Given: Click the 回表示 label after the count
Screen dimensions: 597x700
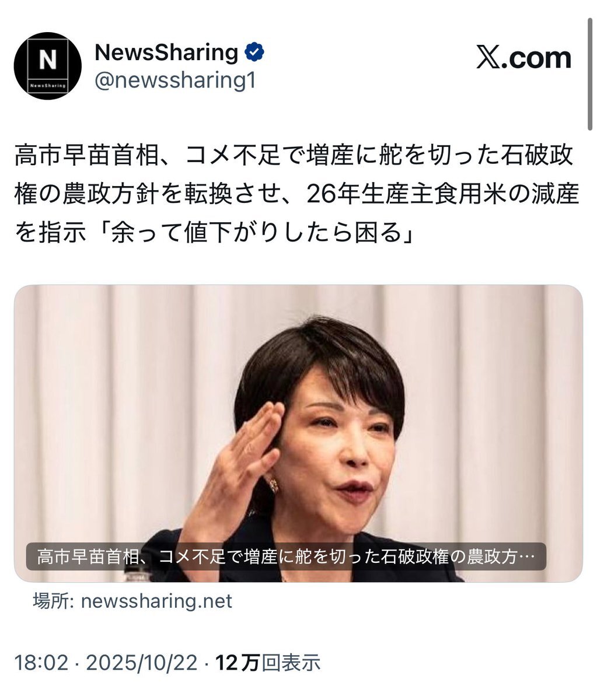Looking at the screenshot, I should pos(291,663).
